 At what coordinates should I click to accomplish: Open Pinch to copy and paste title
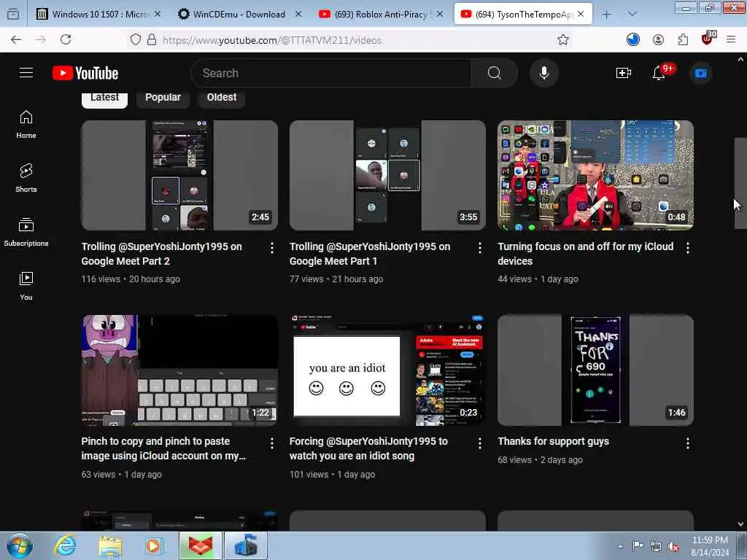click(x=163, y=448)
